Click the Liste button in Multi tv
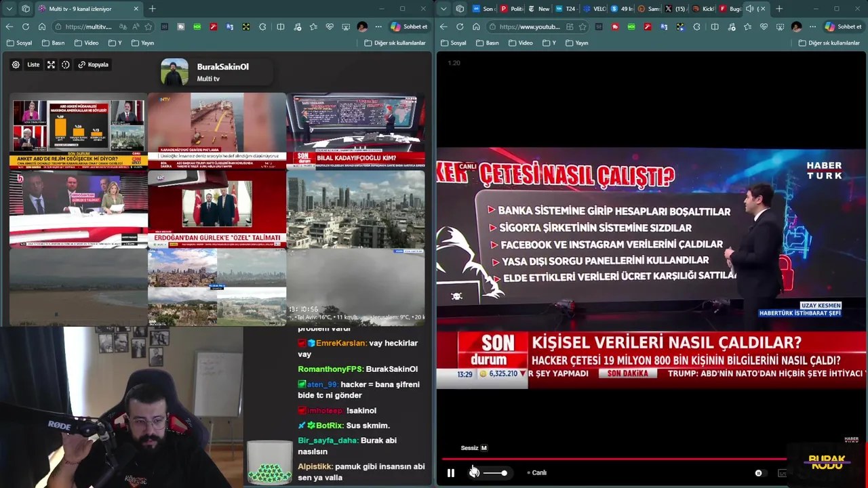The image size is (868, 488). [33, 64]
